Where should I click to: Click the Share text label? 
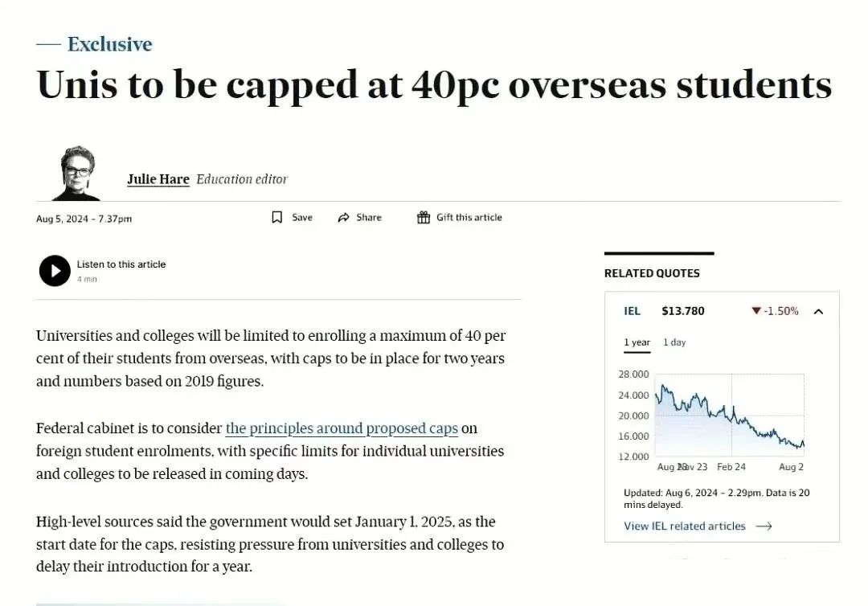[369, 217]
